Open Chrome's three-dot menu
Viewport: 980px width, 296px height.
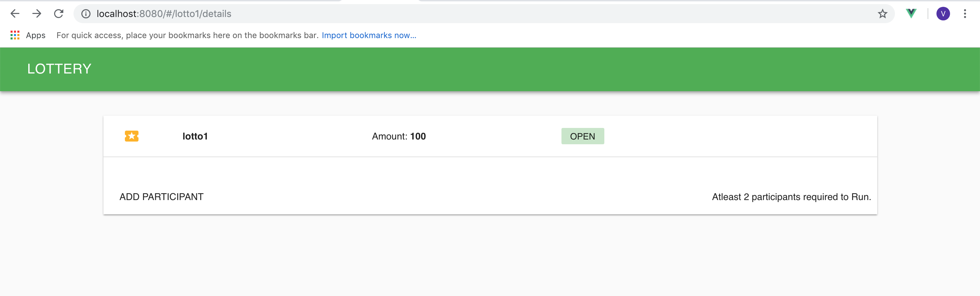[965, 14]
